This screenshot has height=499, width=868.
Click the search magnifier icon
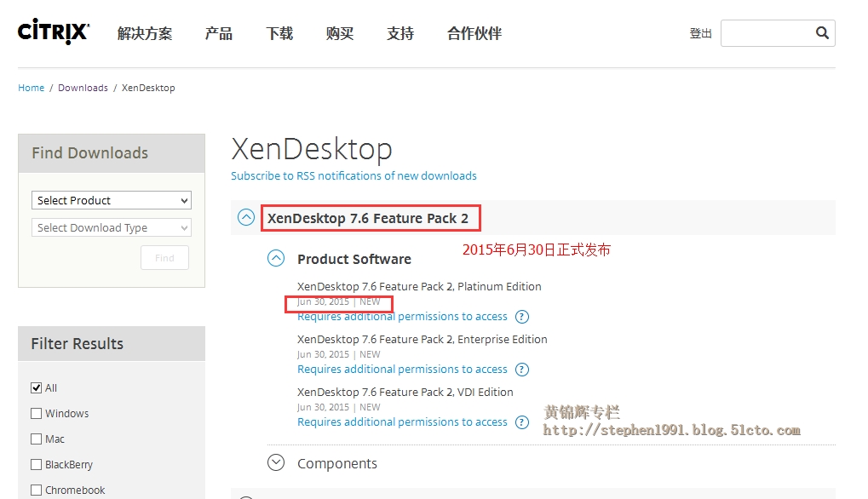822,33
